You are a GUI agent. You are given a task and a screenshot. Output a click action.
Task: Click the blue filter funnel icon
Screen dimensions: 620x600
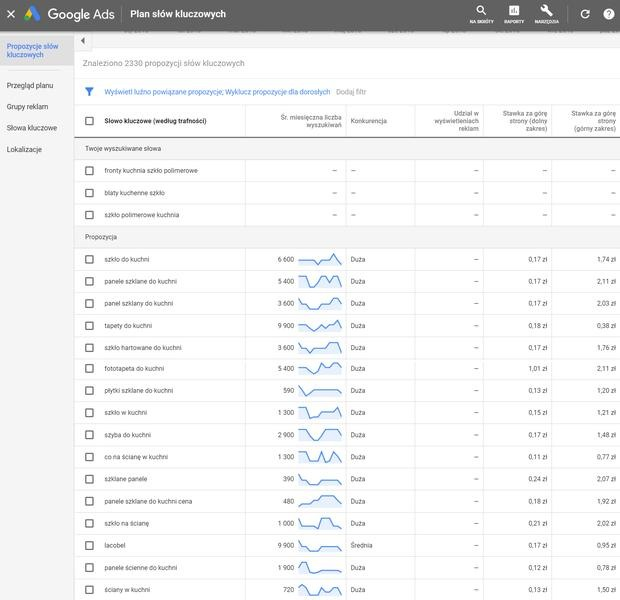89,92
